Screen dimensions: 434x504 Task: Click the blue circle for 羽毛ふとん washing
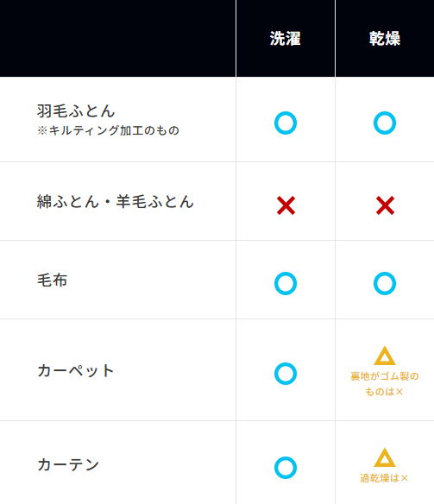pos(286,123)
